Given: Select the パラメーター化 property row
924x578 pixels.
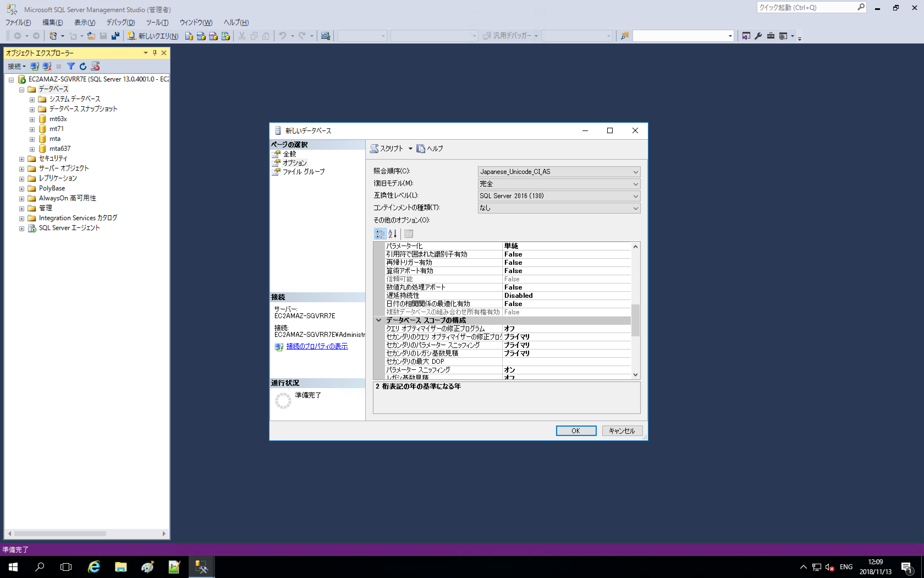Looking at the screenshot, I should [x=508, y=246].
